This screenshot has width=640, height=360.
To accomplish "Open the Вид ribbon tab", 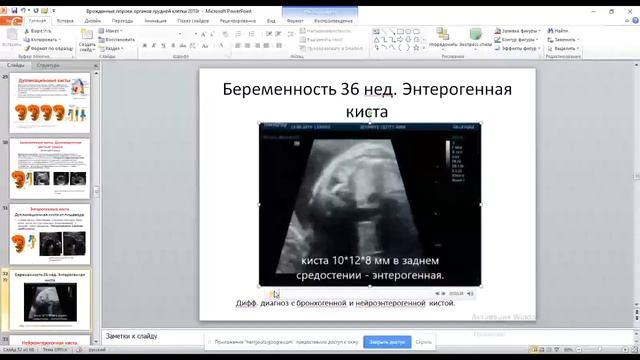I will [x=271, y=20].
